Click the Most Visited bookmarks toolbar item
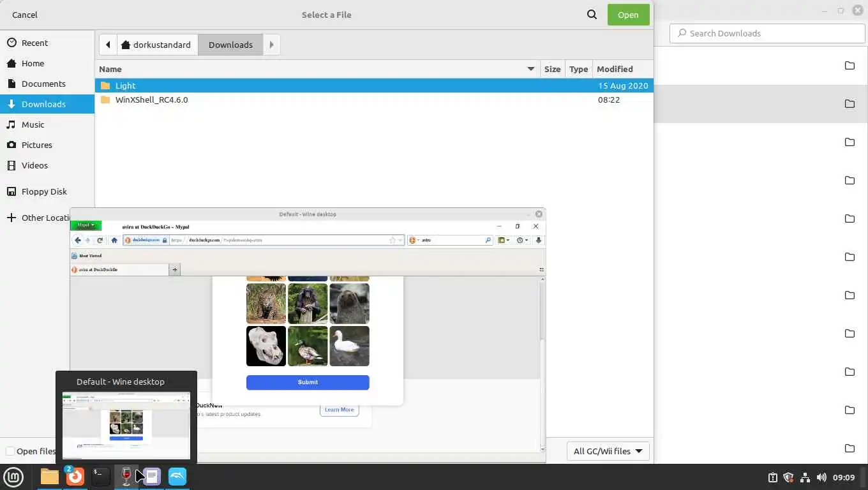The height and width of the screenshot is (490, 868). [87, 256]
